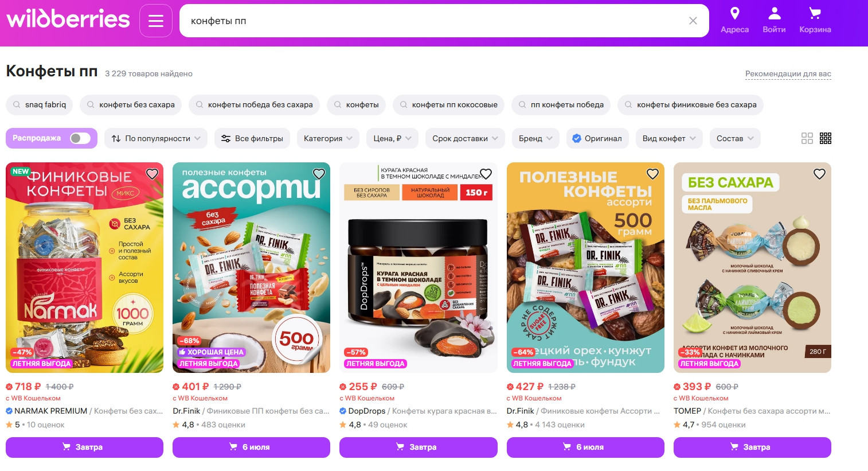
Task: Add NARMAK date candies to favorites heart
Action: pos(152,174)
